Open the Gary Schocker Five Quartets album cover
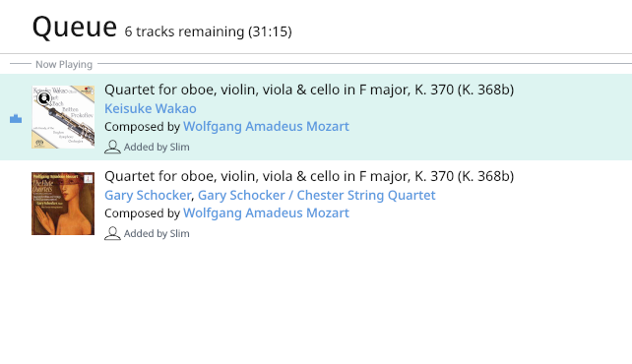The image size is (632, 364). [63, 204]
